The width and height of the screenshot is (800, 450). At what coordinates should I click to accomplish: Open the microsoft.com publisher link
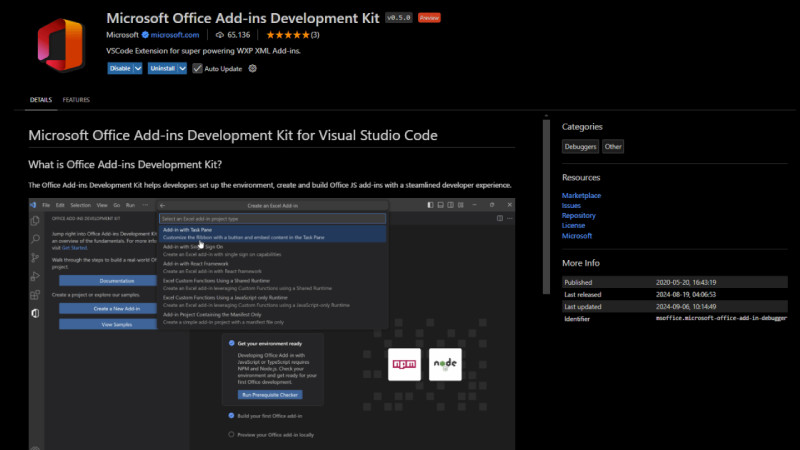coord(176,35)
